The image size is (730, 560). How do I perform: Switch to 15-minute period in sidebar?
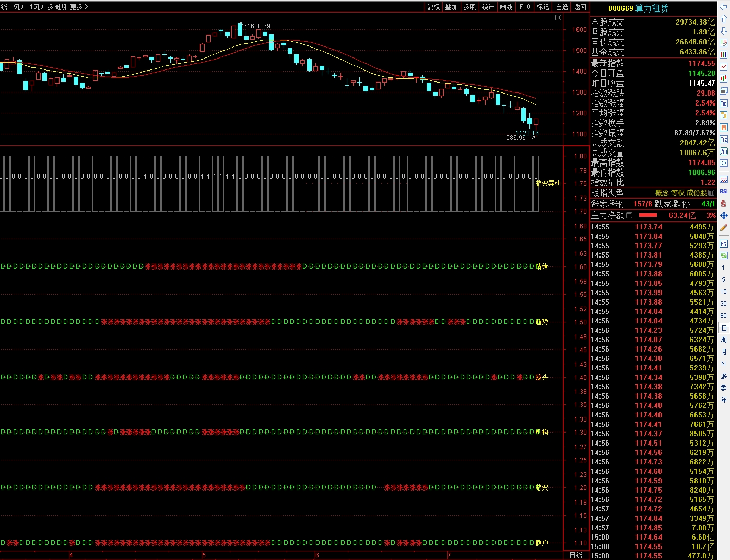tap(723, 291)
